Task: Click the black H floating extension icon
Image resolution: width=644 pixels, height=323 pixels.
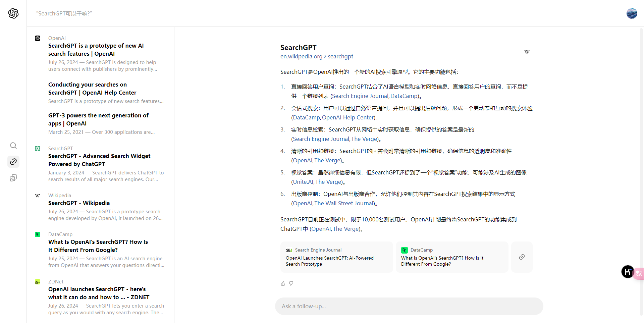Action: [x=628, y=272]
